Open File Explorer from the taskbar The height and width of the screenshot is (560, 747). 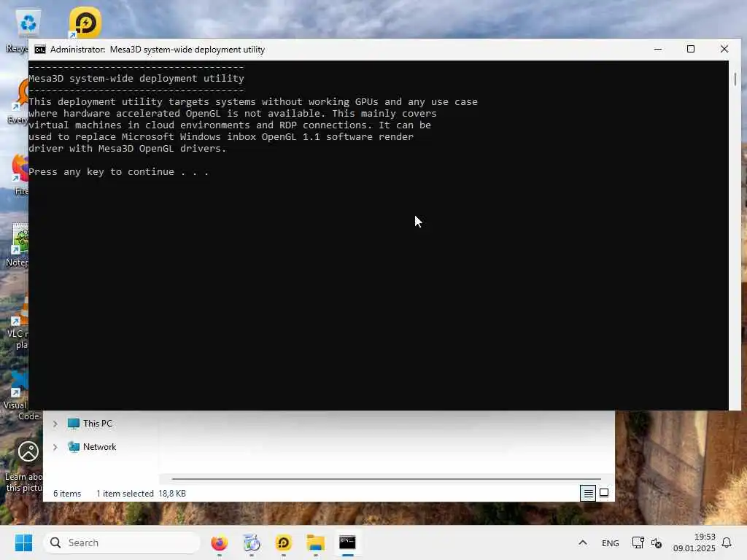[315, 542]
